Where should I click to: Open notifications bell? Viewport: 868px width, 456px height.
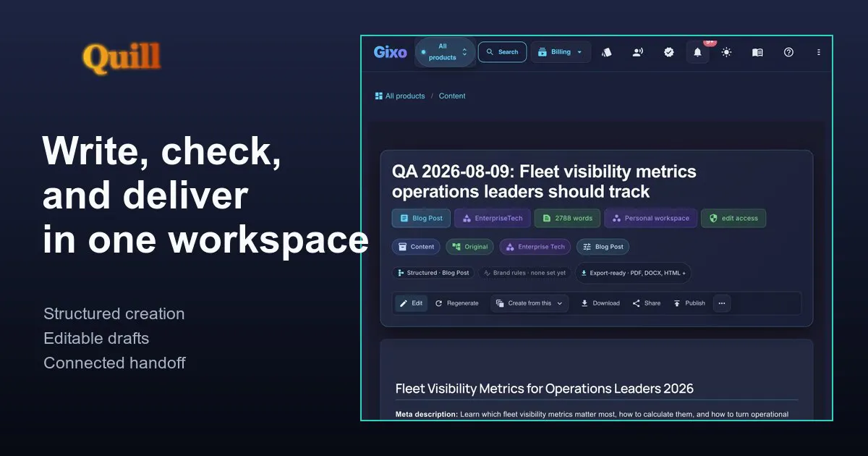(697, 52)
